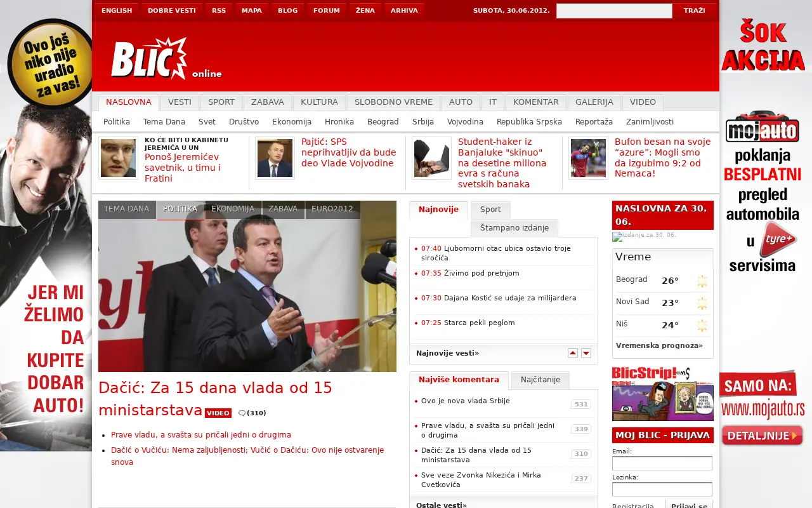Click the BlicStrip comic image
The width and height of the screenshot is (812, 508).
tap(663, 394)
